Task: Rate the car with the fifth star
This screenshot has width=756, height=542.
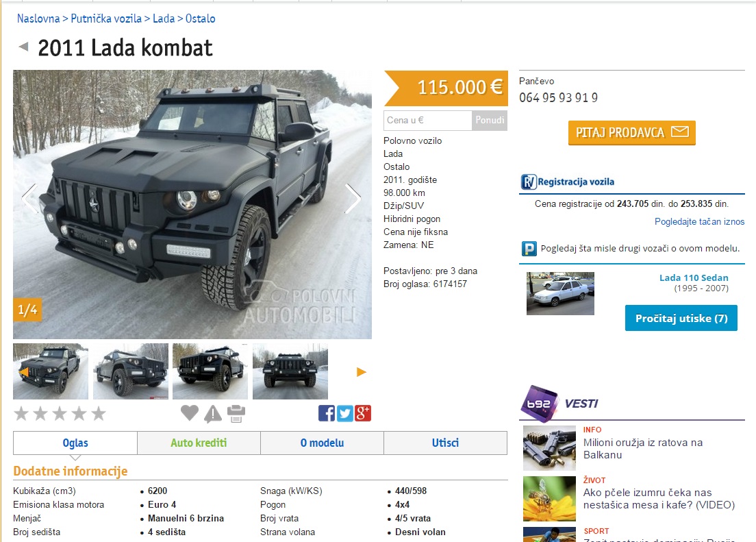Action: click(99, 414)
